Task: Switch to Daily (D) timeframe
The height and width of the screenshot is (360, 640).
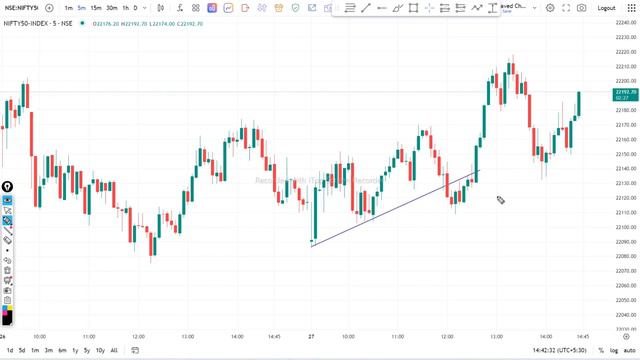Action: [x=136, y=8]
